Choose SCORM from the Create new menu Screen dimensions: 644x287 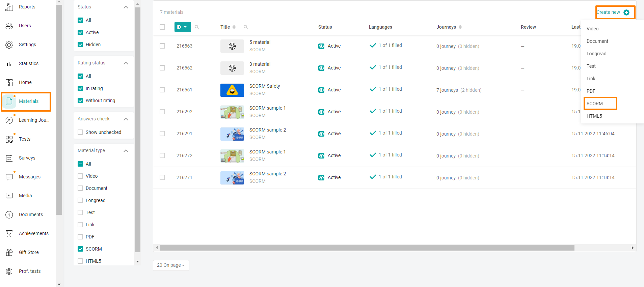(x=594, y=104)
